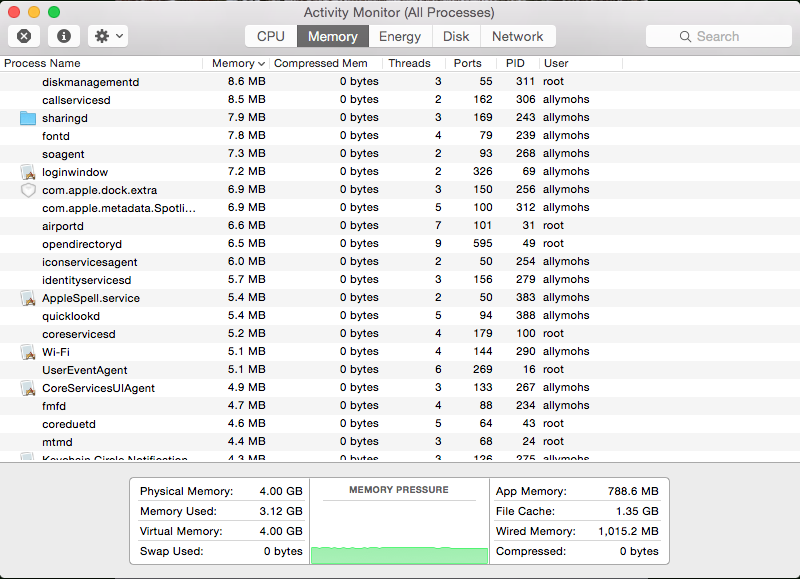
Task: Click the App Memory 788.6 MB value
Action: [x=633, y=491]
